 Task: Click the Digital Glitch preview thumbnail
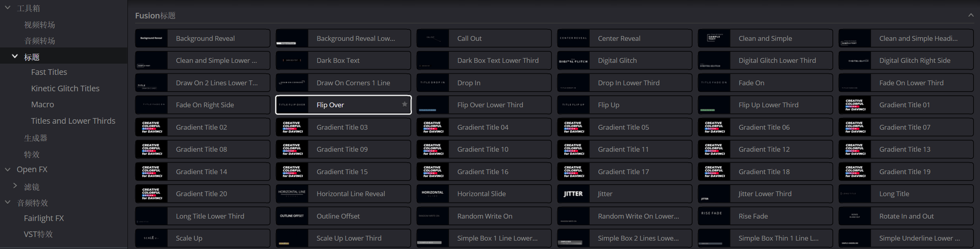(x=573, y=61)
